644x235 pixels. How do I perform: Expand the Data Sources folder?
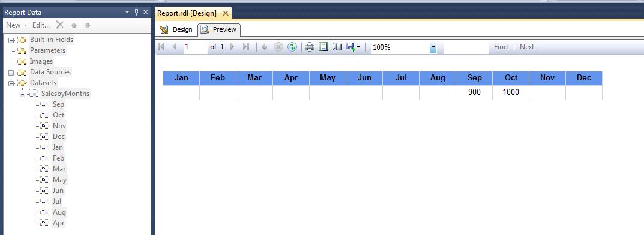(11, 73)
